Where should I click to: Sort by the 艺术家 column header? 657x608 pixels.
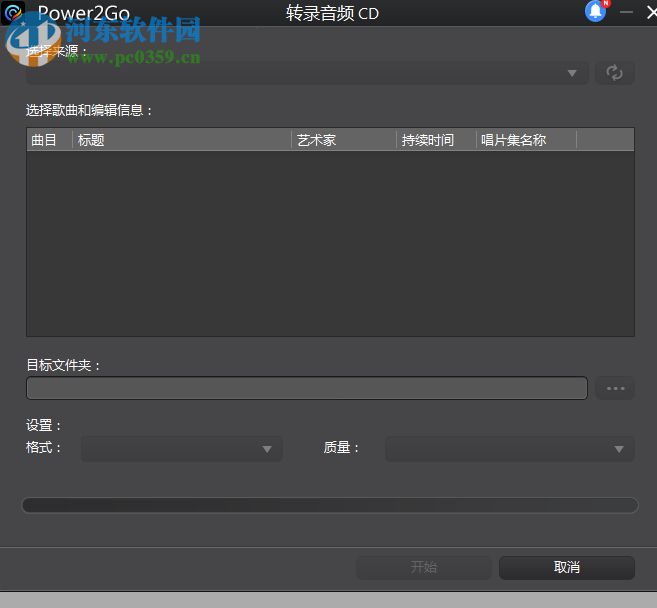344,140
